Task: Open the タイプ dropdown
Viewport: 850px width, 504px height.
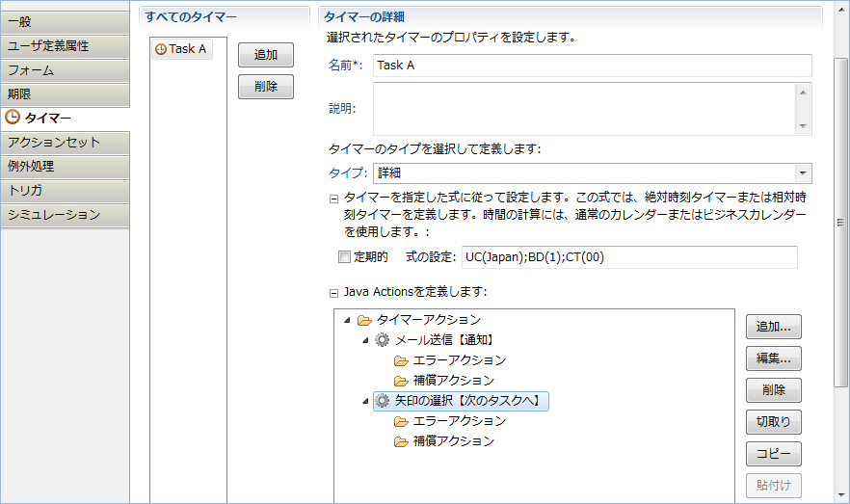Action: tap(803, 173)
